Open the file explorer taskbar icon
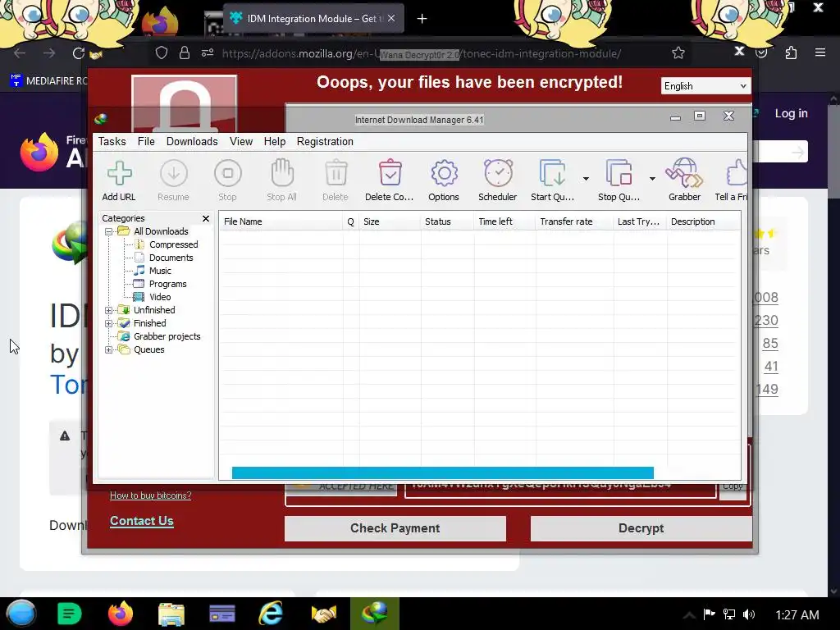840x630 pixels. [171, 614]
